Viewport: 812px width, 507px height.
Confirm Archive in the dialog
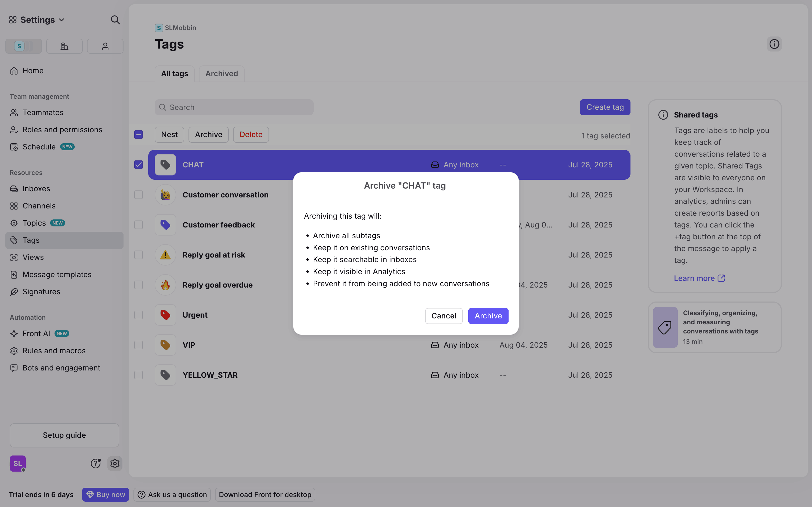coord(488,316)
